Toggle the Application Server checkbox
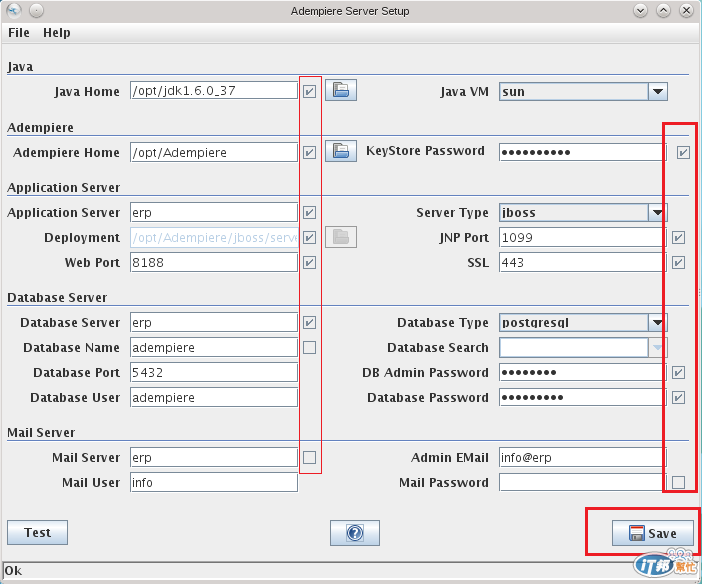This screenshot has width=702, height=584. (x=309, y=212)
